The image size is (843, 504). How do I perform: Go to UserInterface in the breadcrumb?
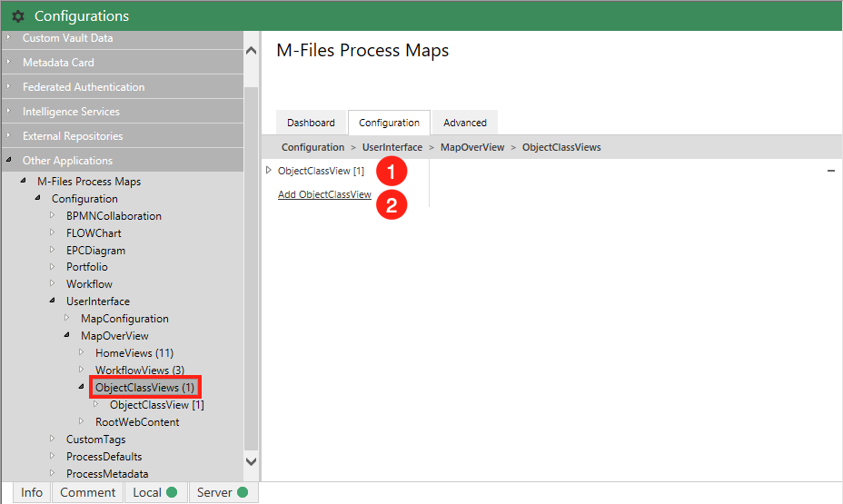point(392,147)
